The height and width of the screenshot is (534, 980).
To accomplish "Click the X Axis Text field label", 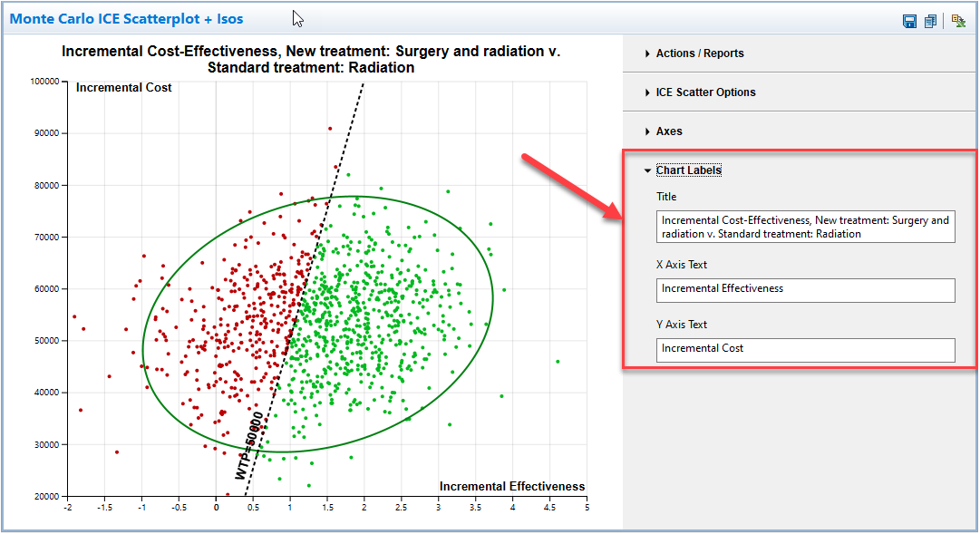I will [x=682, y=265].
